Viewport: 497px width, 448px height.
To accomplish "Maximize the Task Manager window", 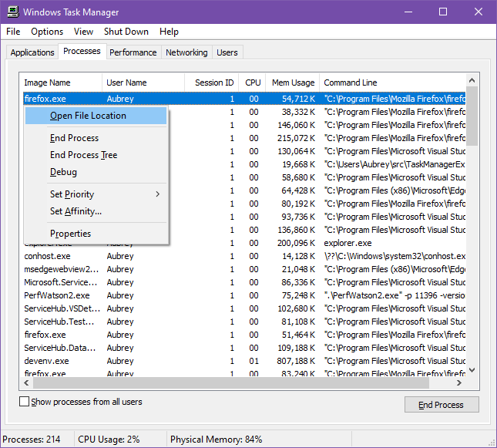I will (443, 12).
